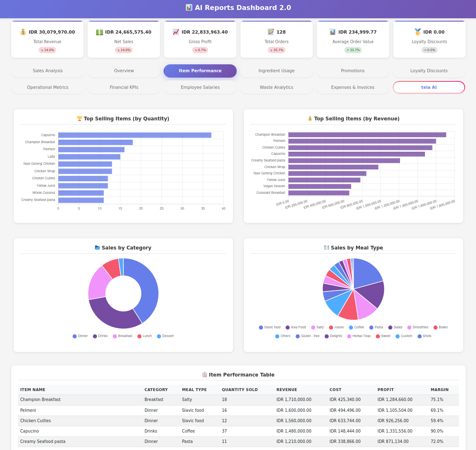Sort table by QUANTITY SOLD header
Viewport: 476px width, 450px height.
[x=240, y=390]
